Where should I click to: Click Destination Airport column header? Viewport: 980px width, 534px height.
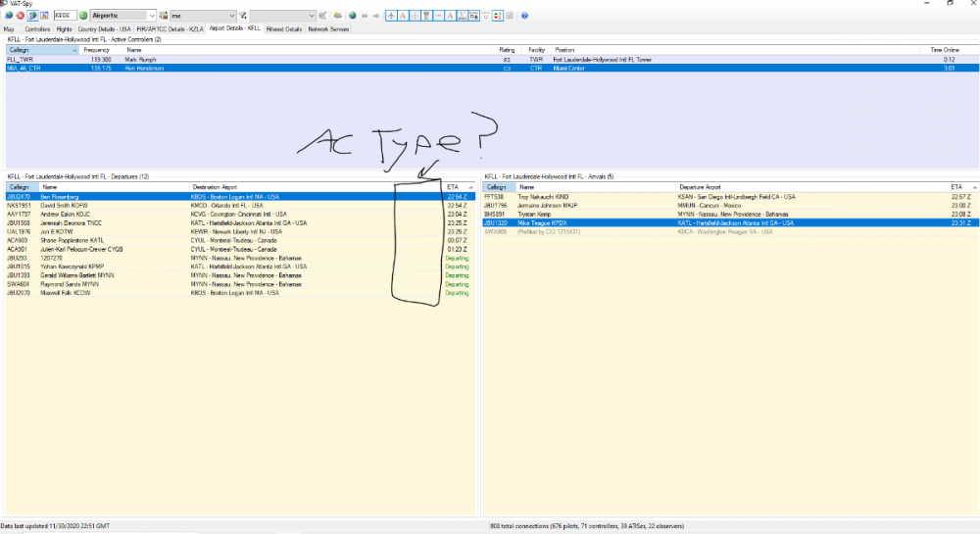tap(216, 186)
